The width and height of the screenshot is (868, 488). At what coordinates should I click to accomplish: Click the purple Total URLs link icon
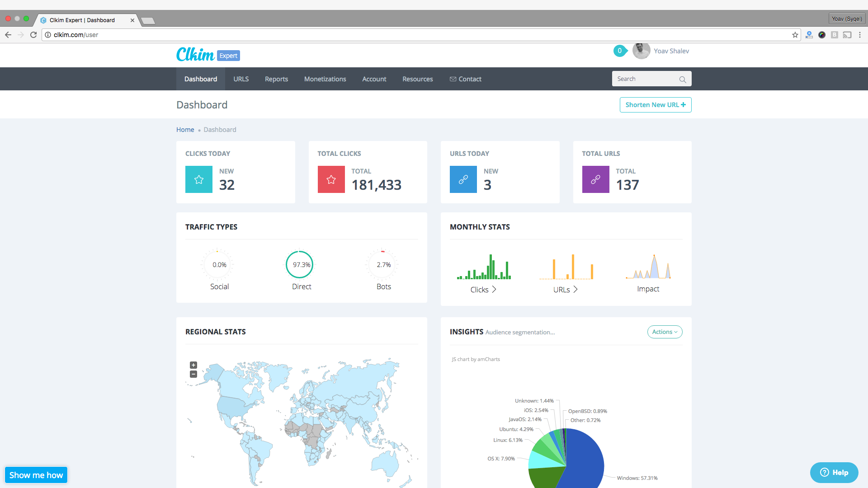(595, 179)
